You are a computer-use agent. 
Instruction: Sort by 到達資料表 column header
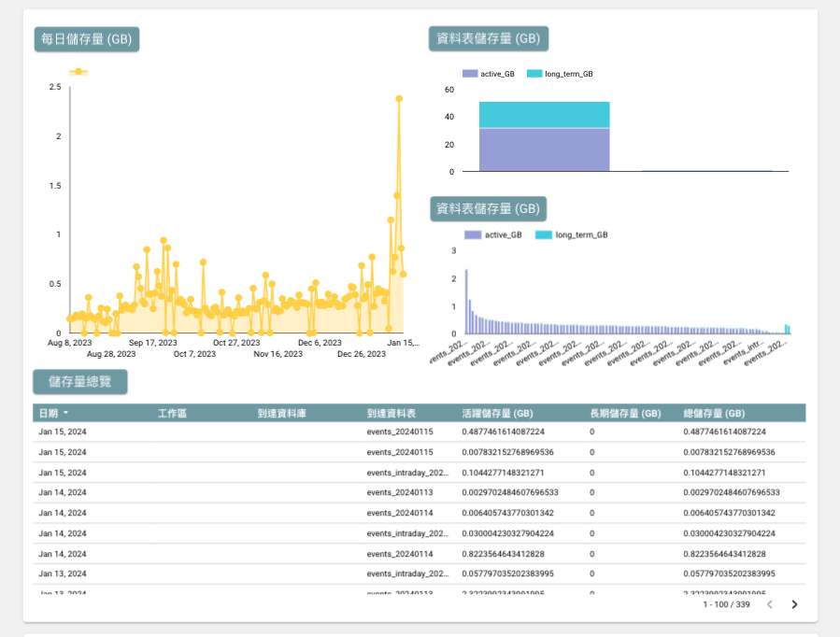(x=392, y=413)
